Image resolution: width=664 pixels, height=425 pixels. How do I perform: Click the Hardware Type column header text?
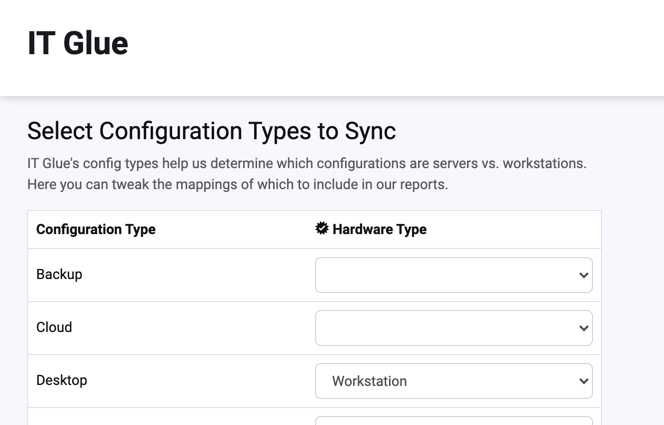pyautogui.click(x=379, y=229)
